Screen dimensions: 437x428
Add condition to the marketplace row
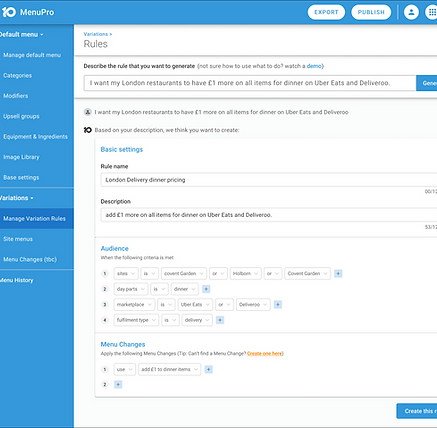point(278,304)
